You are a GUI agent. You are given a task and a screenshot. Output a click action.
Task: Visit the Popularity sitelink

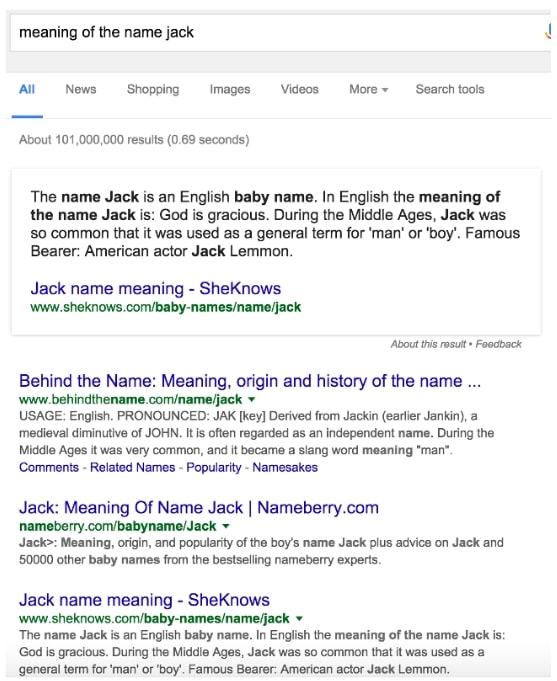[214, 467]
